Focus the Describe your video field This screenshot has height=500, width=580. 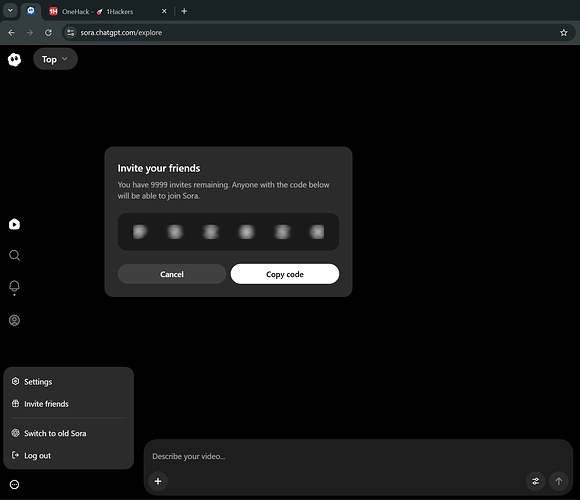pos(358,456)
